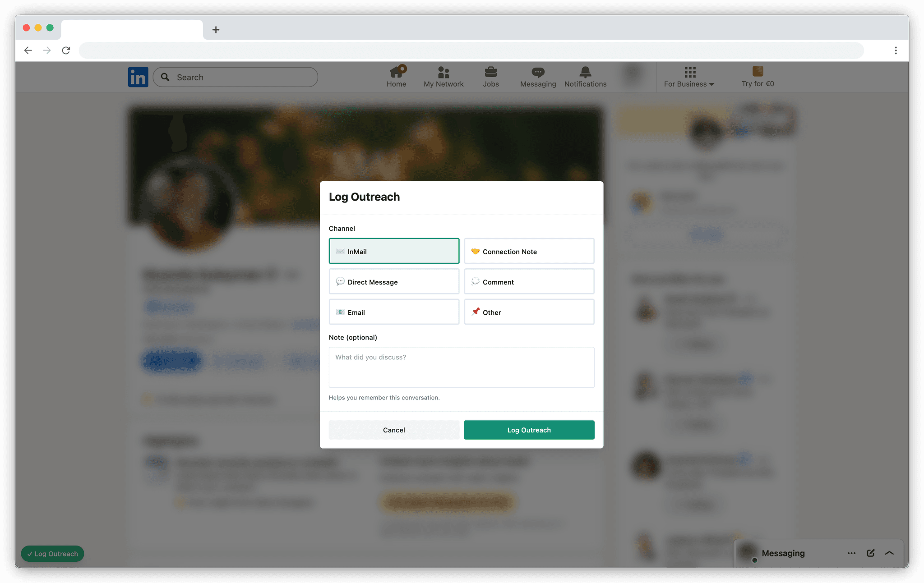Click the What did you discuss note field
This screenshot has height=583, width=924.
pyautogui.click(x=461, y=367)
